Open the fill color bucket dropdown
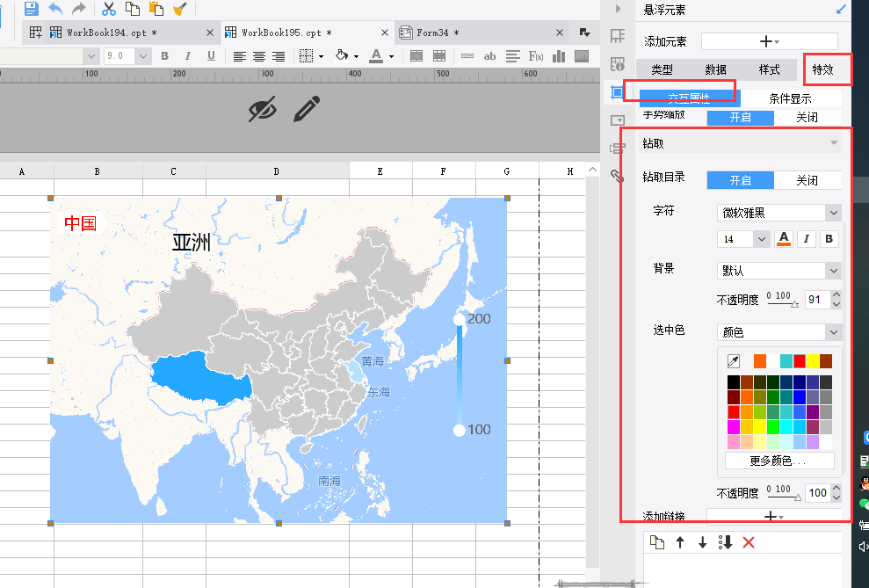Viewport: 869px width, 588px height. click(x=356, y=56)
